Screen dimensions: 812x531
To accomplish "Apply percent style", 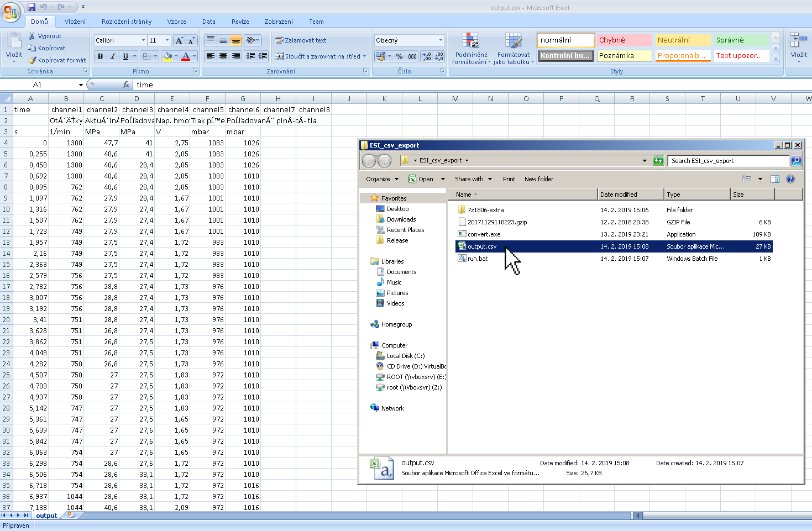I will coord(399,56).
